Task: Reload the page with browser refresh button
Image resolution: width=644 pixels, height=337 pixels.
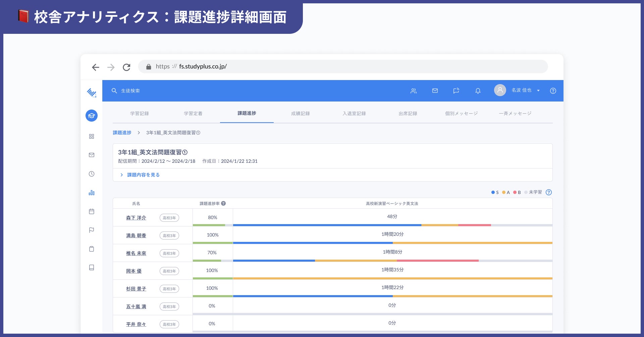Action: pos(126,67)
